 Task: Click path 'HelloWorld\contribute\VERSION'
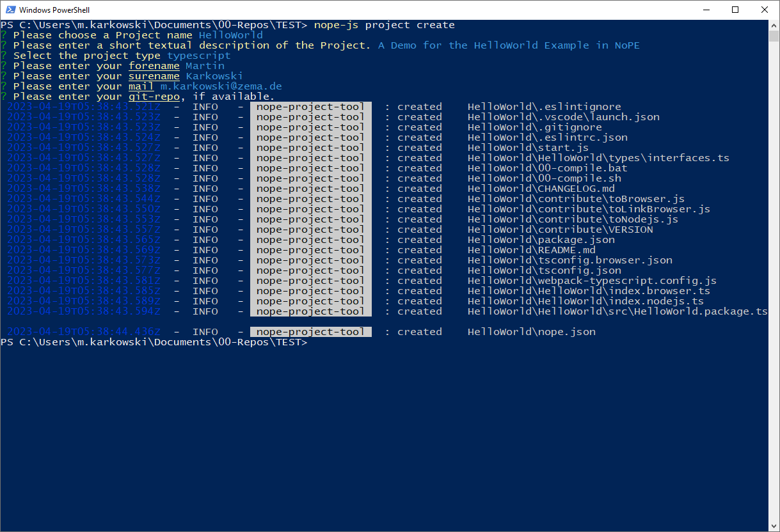coord(561,230)
